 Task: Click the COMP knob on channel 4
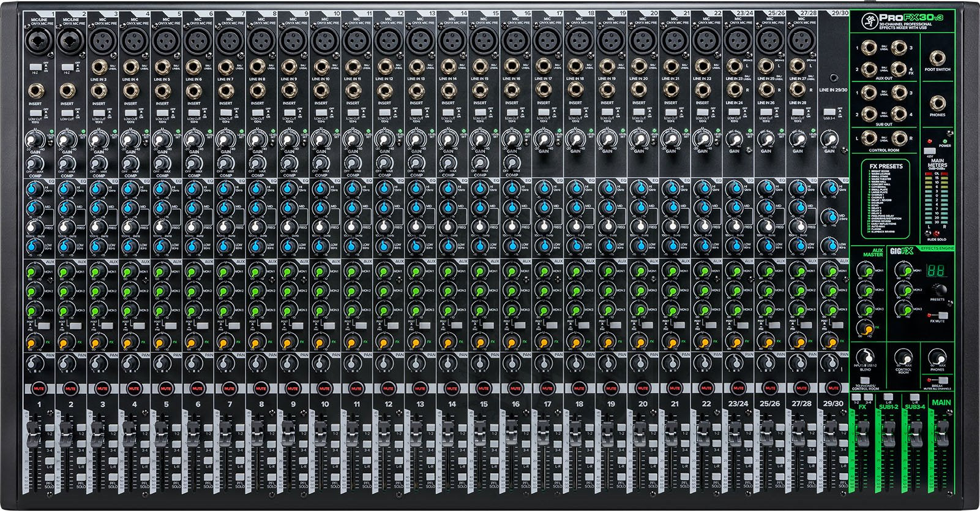point(130,164)
